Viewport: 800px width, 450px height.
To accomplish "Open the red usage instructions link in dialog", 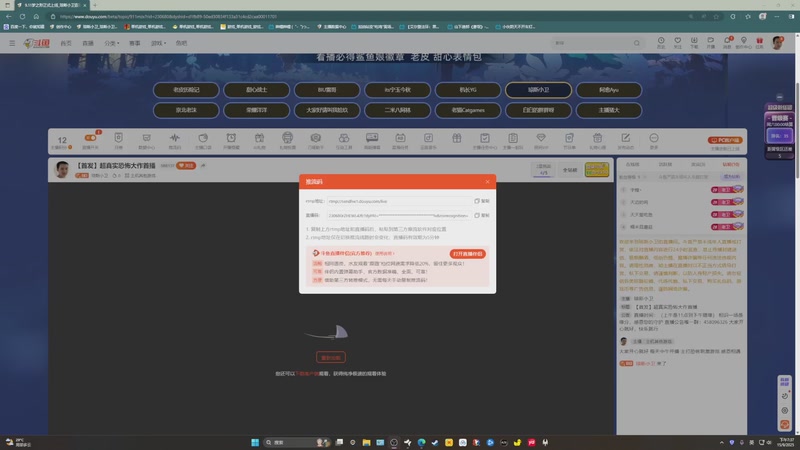I will [384, 254].
